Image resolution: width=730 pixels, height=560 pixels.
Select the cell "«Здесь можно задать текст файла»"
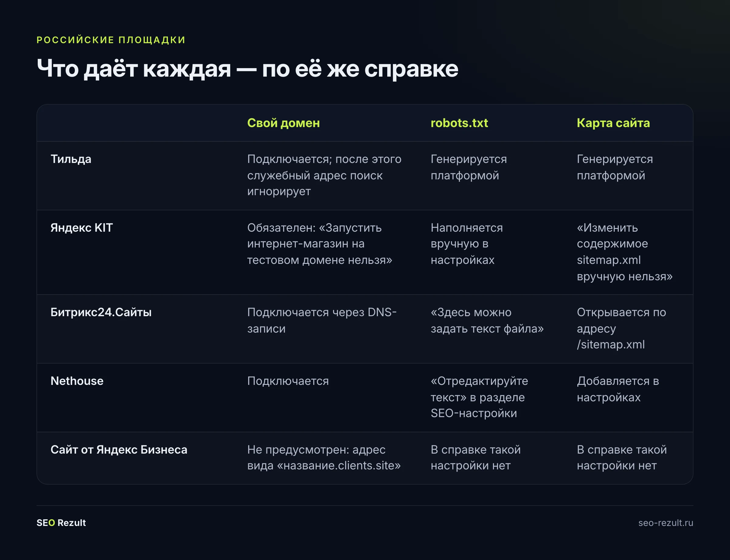(487, 320)
